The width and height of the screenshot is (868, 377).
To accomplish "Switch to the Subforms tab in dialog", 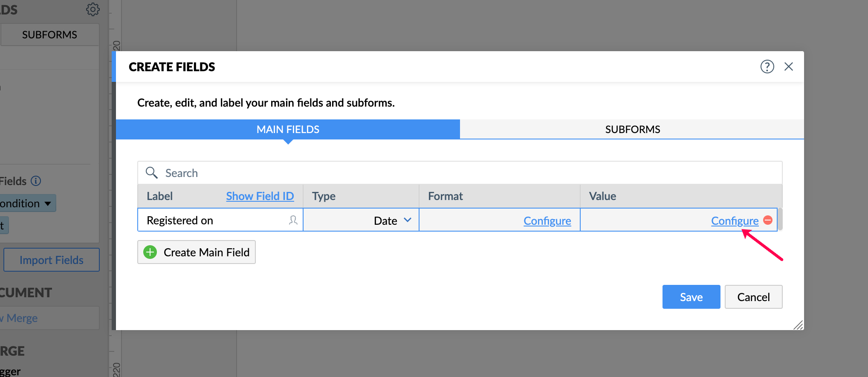I will click(x=632, y=129).
